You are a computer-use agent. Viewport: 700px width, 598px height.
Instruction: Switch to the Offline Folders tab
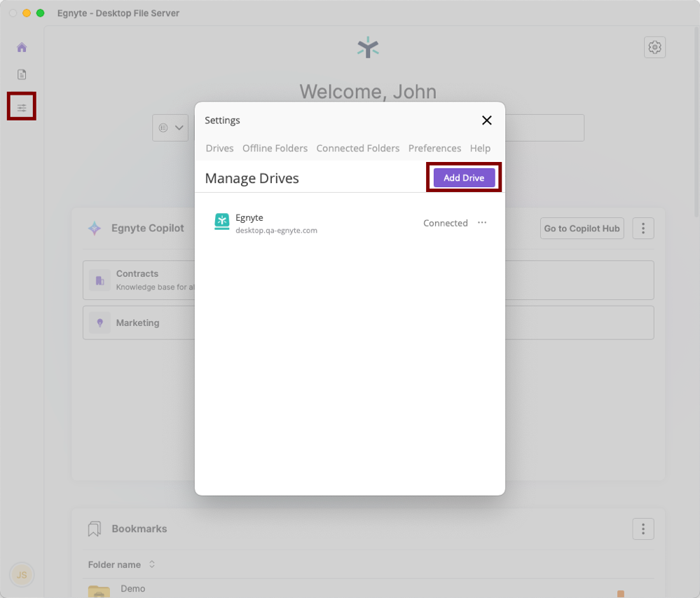[x=275, y=148]
